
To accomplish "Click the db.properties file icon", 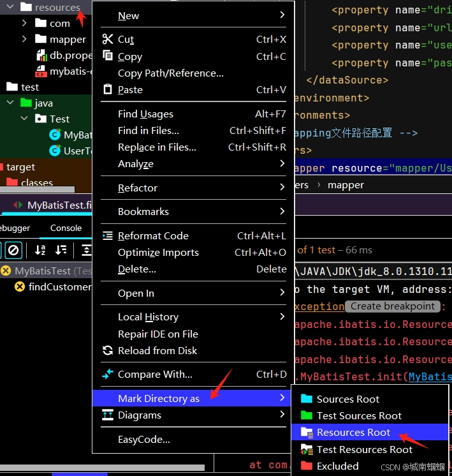I will [42, 56].
